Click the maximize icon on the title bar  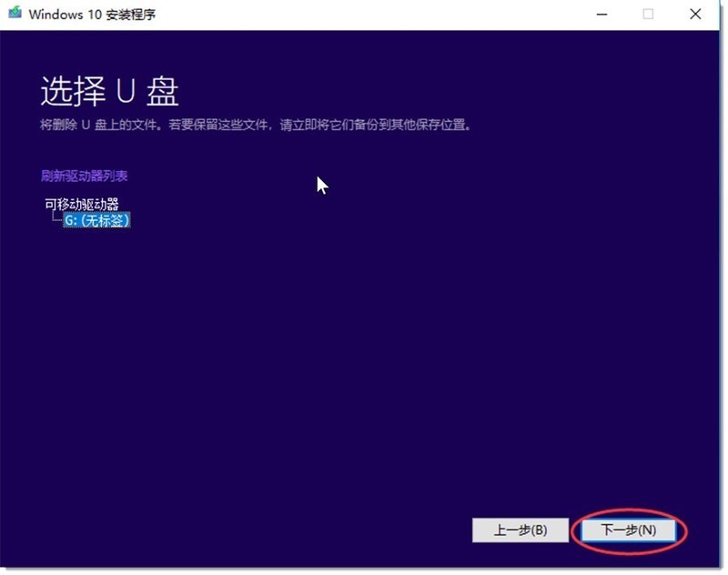(648, 15)
